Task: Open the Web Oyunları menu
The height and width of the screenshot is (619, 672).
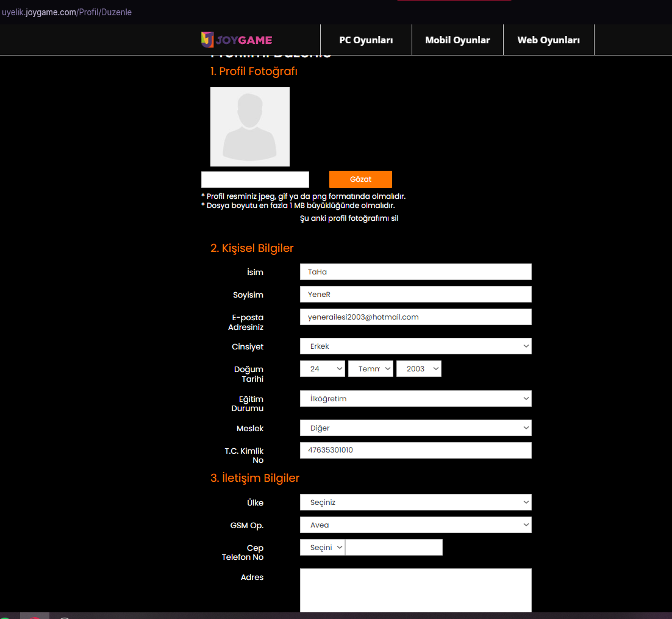Action: [x=549, y=40]
